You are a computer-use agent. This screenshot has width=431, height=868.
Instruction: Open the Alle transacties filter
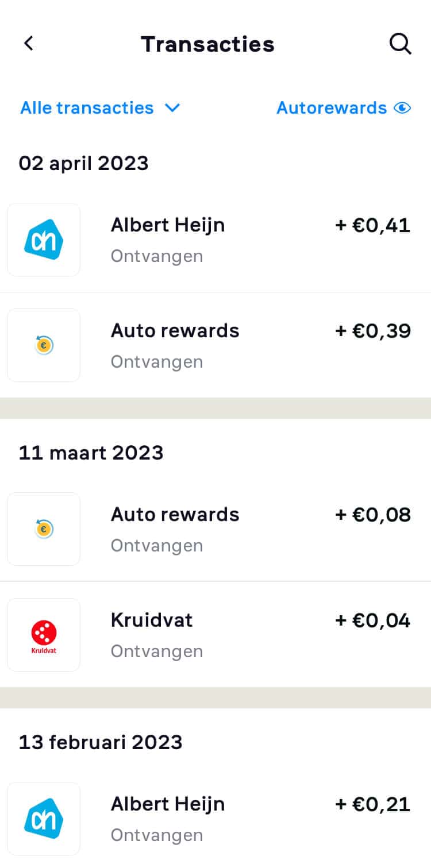[101, 108]
